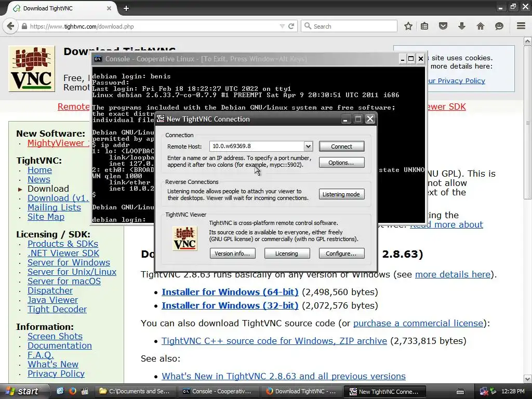Image resolution: width=532 pixels, height=399 pixels.
Task: Open Version info... in TightVNC Viewer
Action: [x=232, y=254]
